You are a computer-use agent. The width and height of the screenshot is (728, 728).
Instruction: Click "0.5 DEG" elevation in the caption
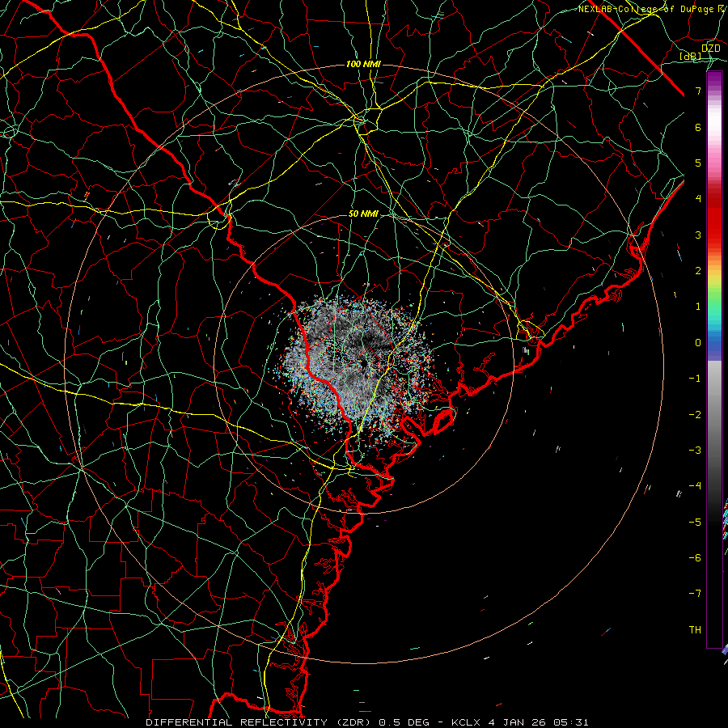[x=404, y=722]
